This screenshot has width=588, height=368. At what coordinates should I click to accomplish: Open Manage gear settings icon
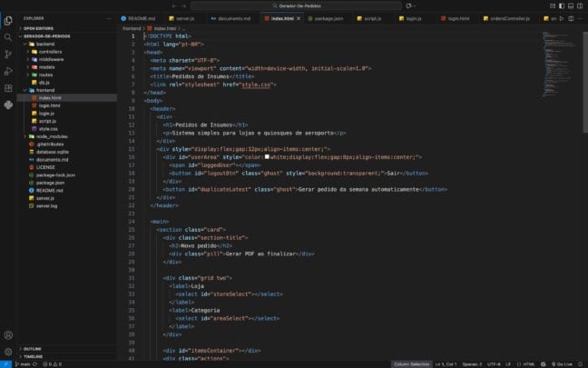tap(8, 352)
